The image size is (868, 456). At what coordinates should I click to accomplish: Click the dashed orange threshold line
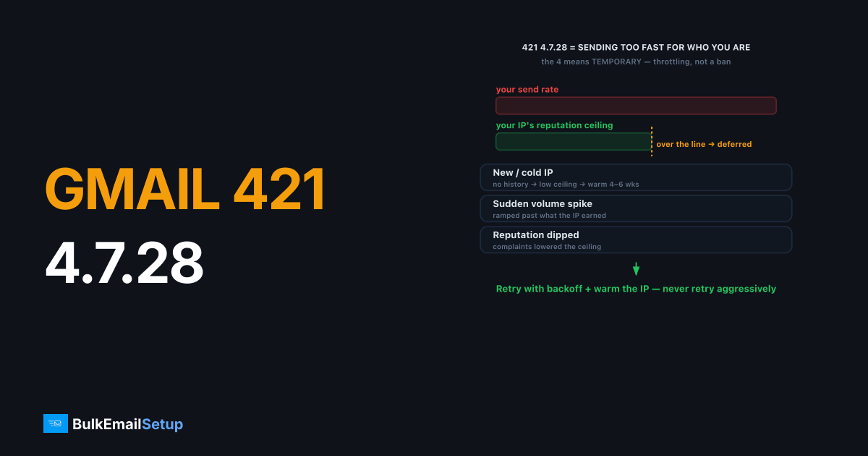652,141
